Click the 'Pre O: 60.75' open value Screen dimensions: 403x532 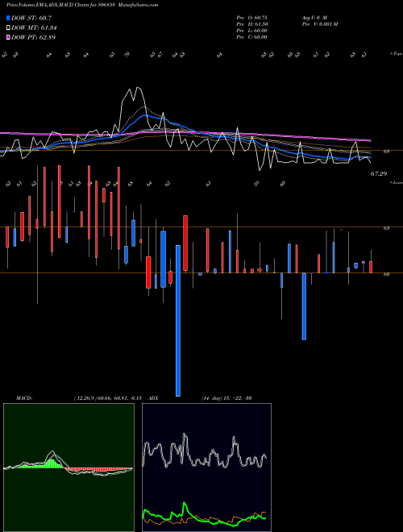tap(252, 18)
